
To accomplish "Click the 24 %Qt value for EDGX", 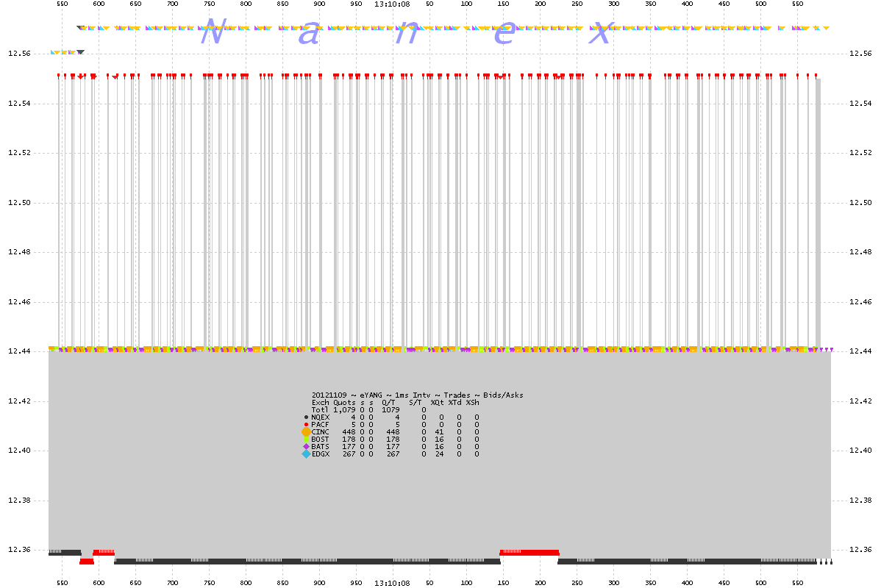I will pyautogui.click(x=439, y=453).
